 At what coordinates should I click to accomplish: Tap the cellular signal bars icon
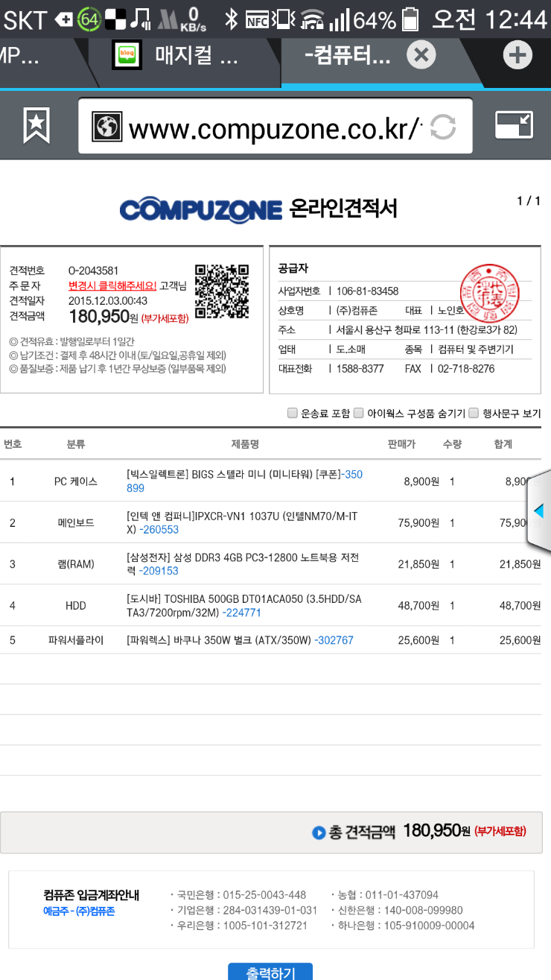pos(340,20)
